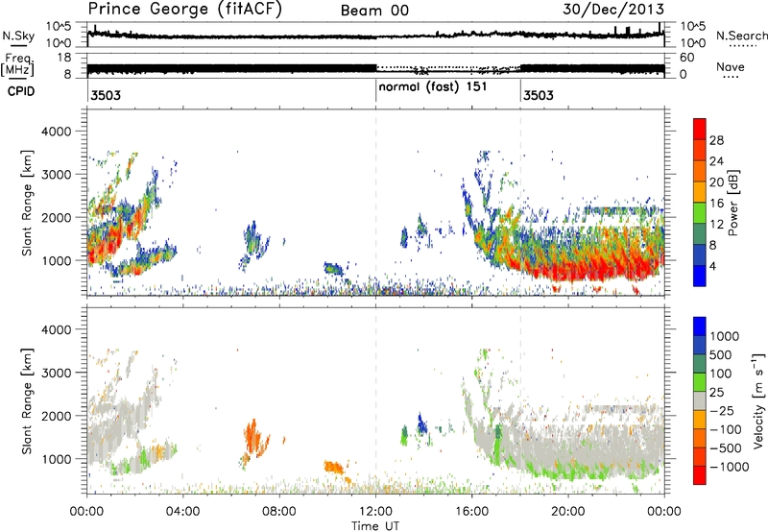Click the "16" label on the power colorbar
Viewport: 768px width, 532px height.
(x=716, y=204)
